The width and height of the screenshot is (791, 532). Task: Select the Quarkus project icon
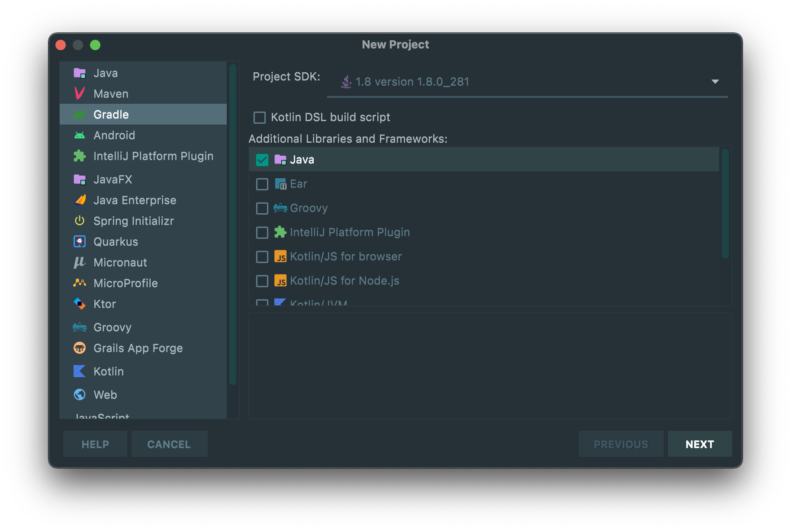tap(80, 241)
